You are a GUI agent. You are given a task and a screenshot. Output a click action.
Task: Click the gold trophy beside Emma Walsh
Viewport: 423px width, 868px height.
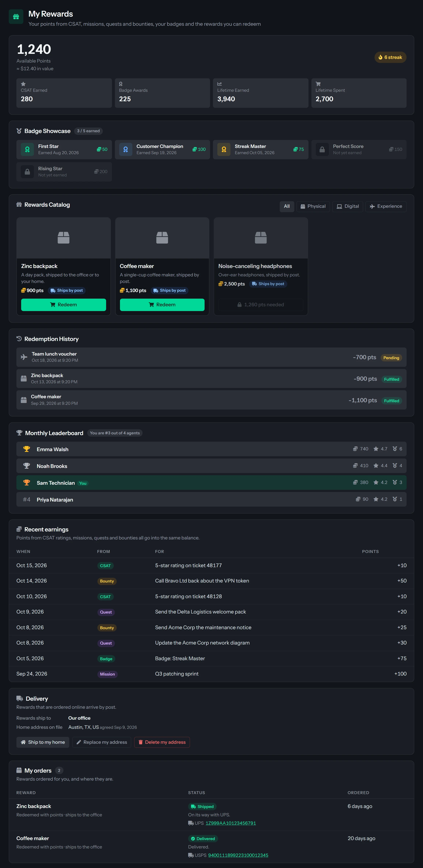point(27,449)
